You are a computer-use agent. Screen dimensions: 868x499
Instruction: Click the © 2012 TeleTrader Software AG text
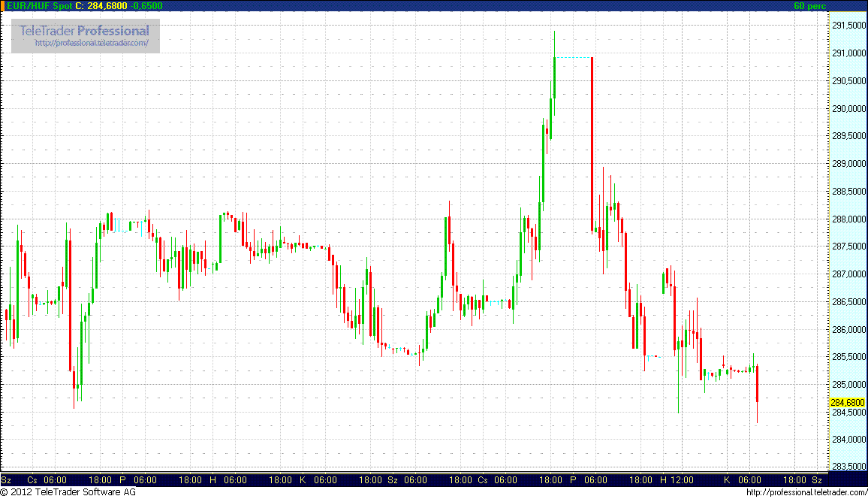[68, 491]
